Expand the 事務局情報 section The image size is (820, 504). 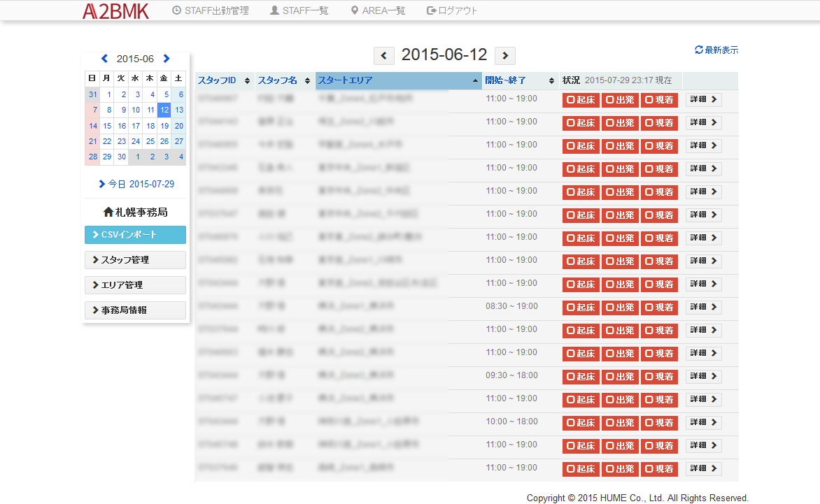[x=135, y=310]
